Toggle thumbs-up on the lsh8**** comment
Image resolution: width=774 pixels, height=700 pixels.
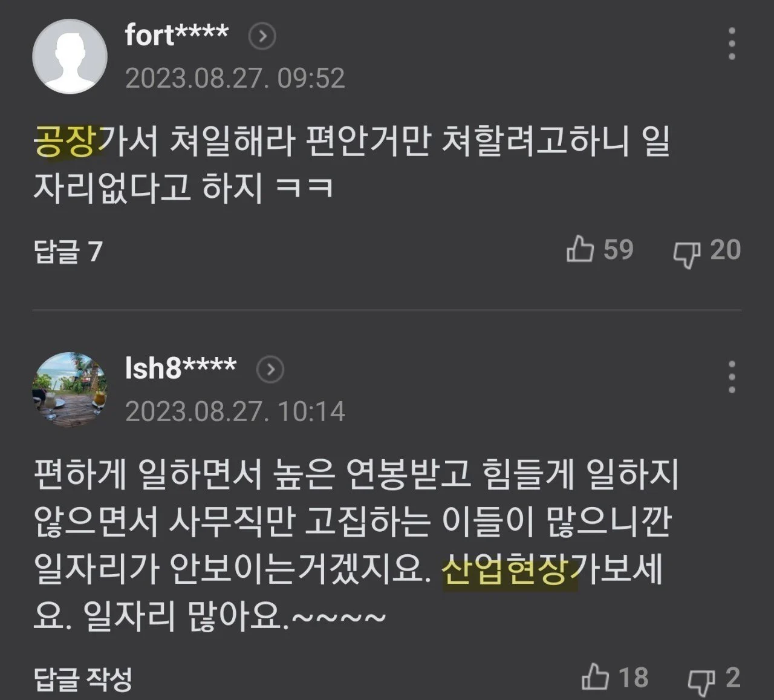[x=595, y=678]
